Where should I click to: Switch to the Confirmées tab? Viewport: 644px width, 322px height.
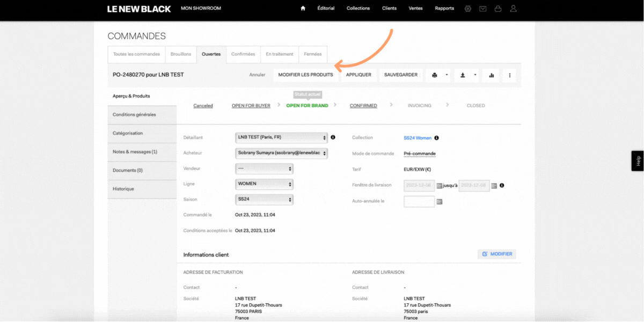(x=243, y=54)
